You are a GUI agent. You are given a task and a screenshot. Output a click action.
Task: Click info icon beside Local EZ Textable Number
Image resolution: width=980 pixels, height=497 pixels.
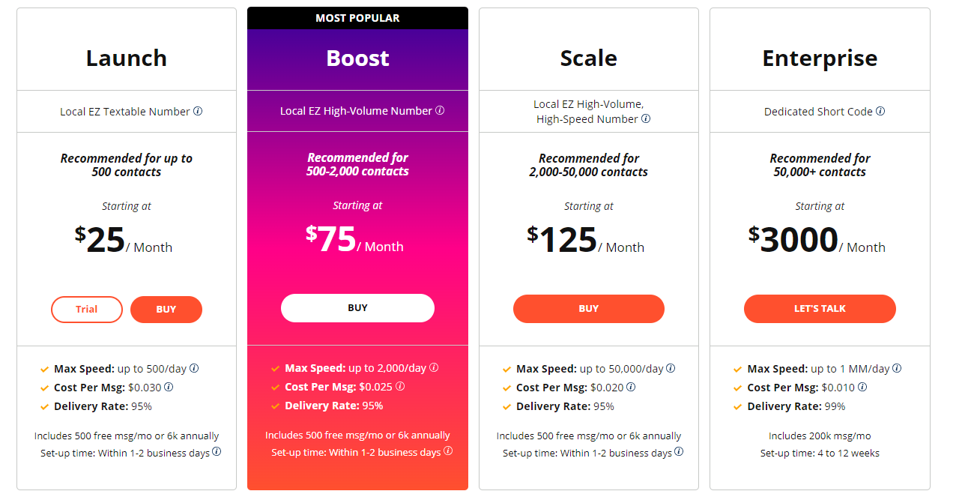point(198,111)
